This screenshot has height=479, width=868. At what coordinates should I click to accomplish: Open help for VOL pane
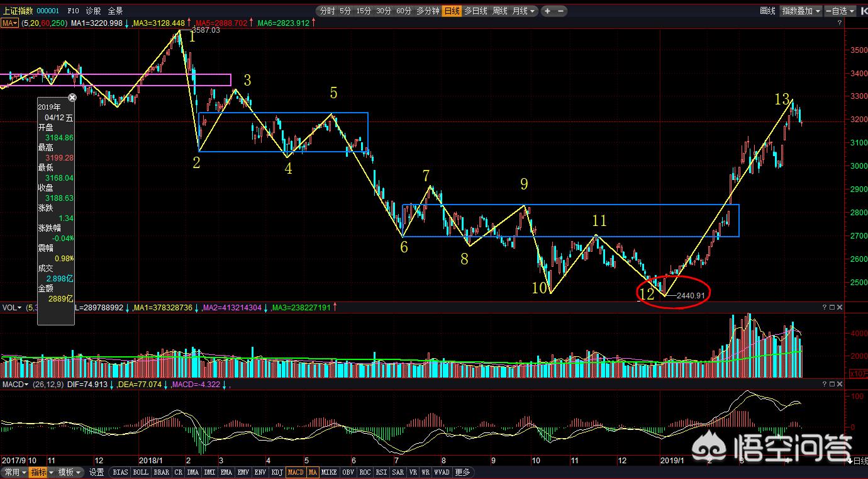(x=825, y=307)
